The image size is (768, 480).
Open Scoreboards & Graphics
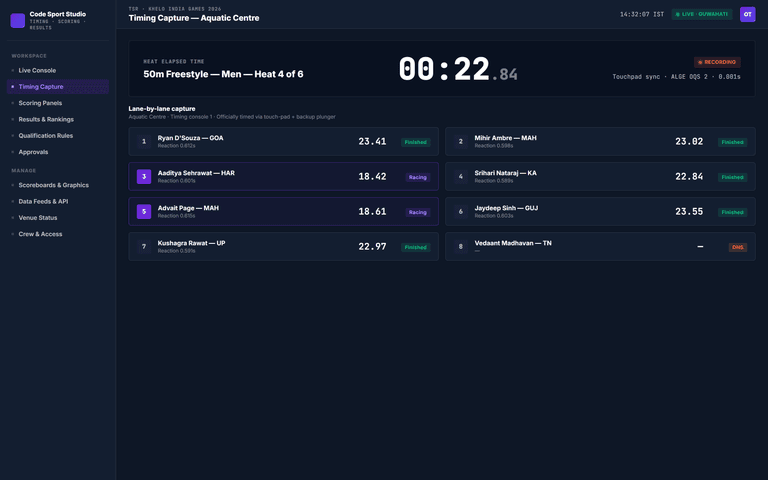(58, 185)
